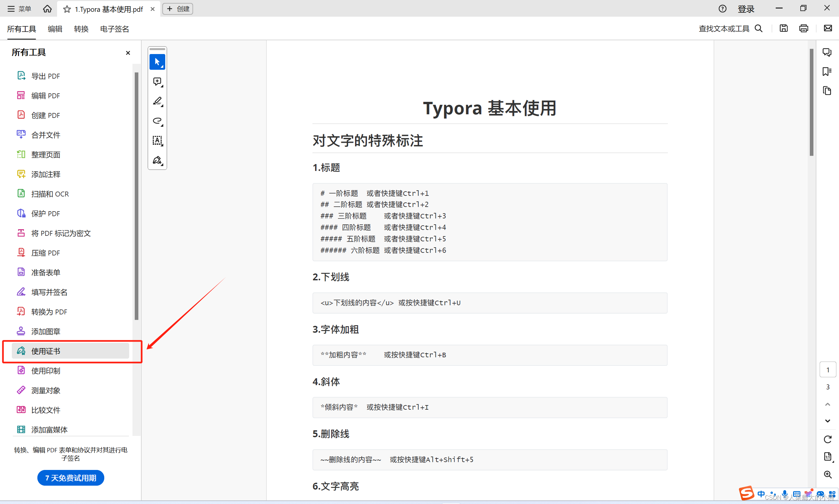
Task: Select the highlighter pen tool
Action: [x=157, y=101]
